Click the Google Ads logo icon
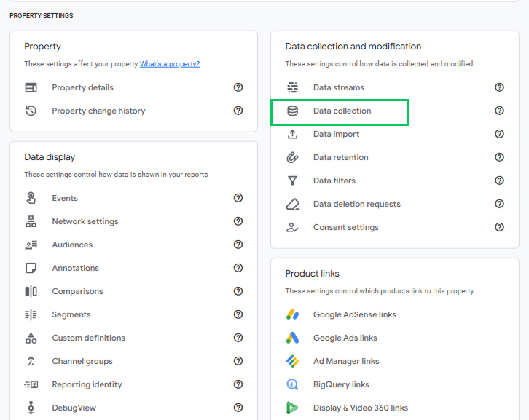The width and height of the screenshot is (529, 420). 292,338
